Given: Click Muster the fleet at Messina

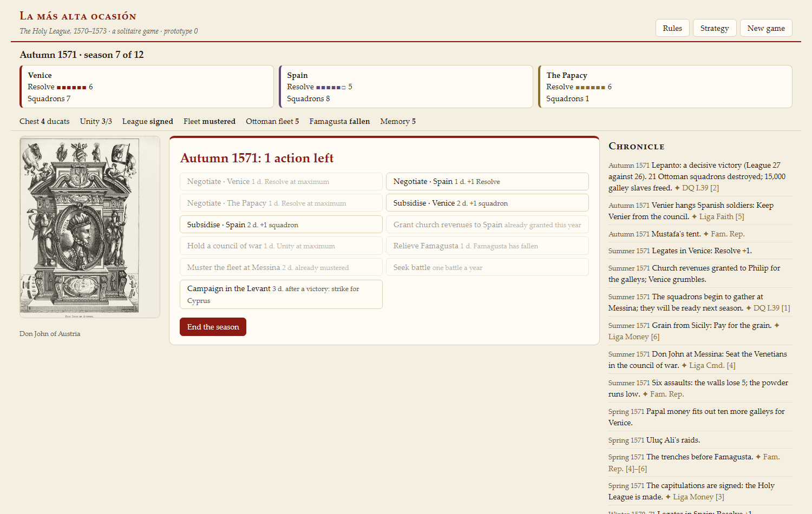Looking at the screenshot, I should tap(281, 267).
